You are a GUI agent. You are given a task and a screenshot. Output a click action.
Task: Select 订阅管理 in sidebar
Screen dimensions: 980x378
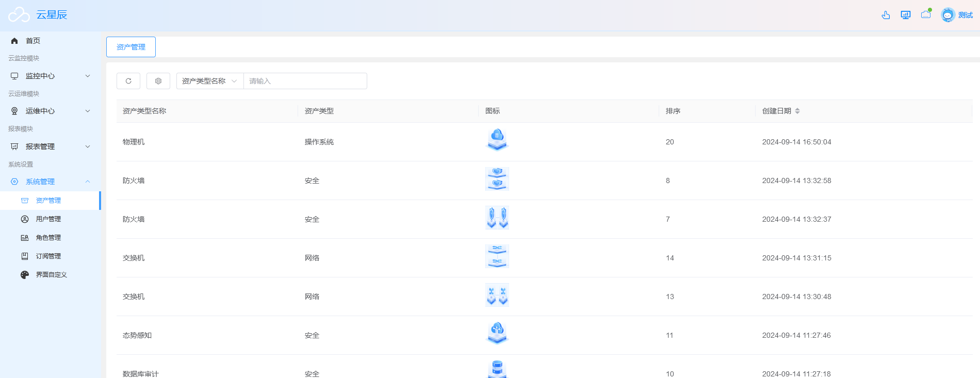pos(51,256)
